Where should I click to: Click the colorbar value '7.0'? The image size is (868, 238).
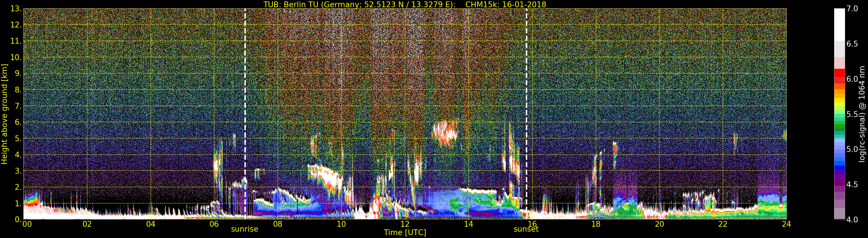pyautogui.click(x=852, y=9)
